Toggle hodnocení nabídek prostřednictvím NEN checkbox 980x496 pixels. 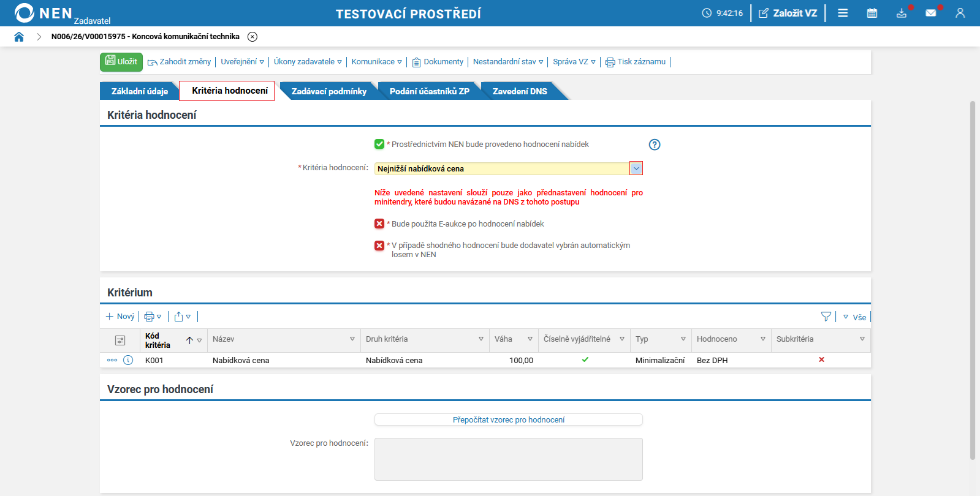pos(379,145)
